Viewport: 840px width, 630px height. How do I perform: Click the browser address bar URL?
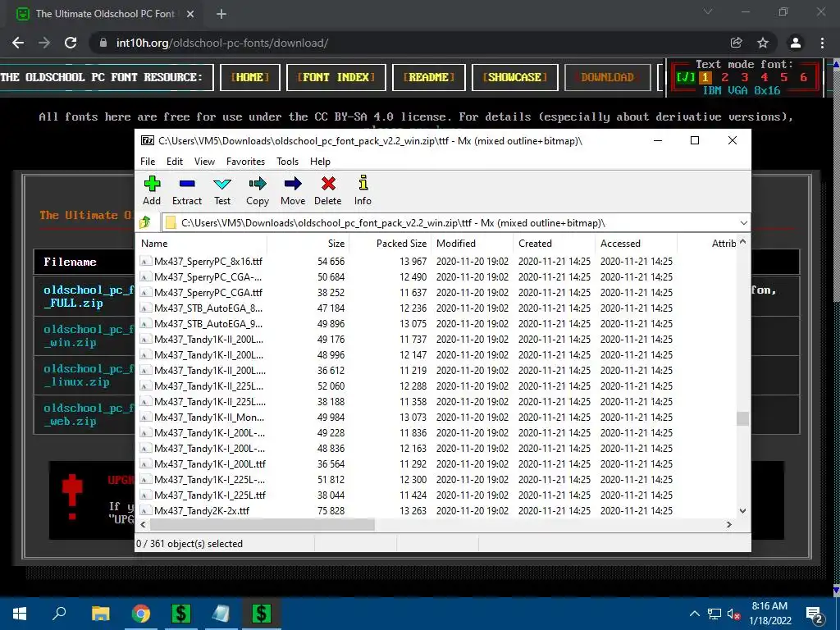tap(221, 43)
